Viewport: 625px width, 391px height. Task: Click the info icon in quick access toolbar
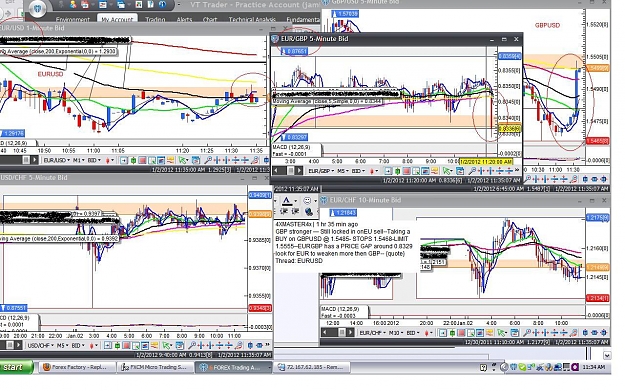(162, 4)
